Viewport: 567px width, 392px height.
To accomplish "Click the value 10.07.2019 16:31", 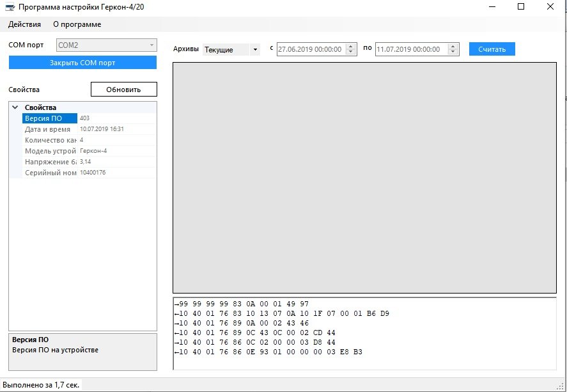I will click(x=102, y=129).
